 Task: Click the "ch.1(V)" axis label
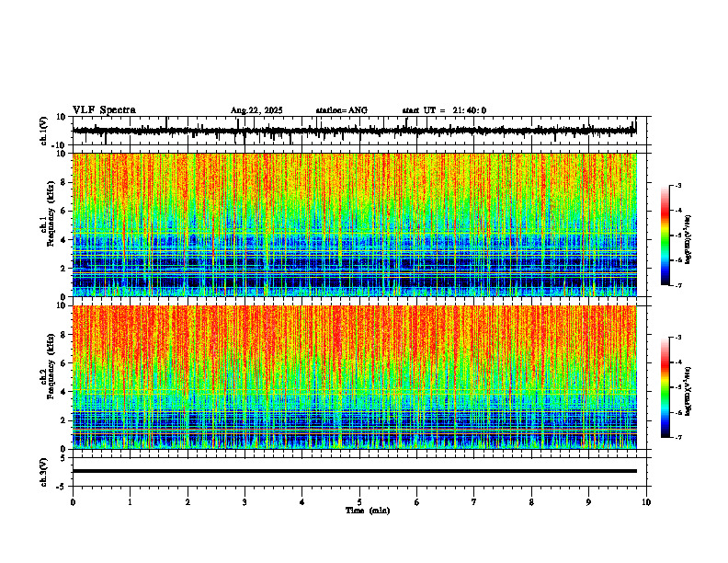[x=44, y=131]
